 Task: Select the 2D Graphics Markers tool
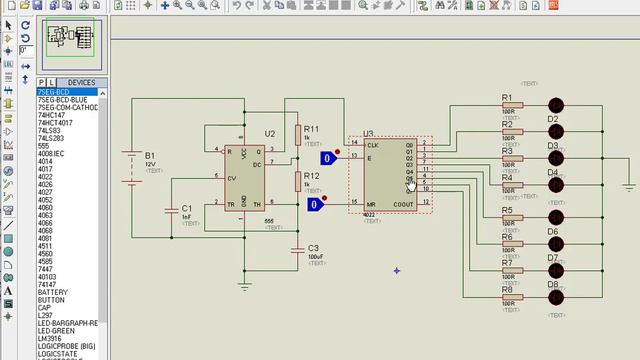coord(8,317)
